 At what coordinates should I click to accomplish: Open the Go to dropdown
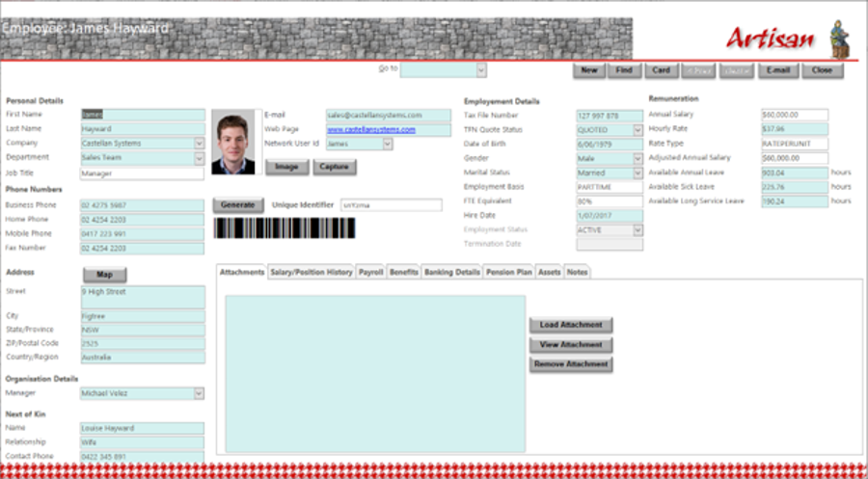click(481, 70)
